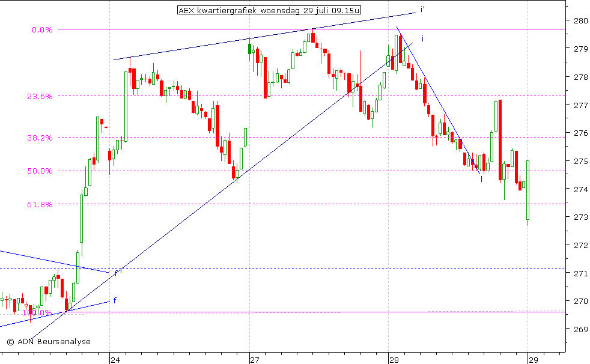Click the 274 price axis value
Viewport: 590px width, 364px height.
coord(580,189)
